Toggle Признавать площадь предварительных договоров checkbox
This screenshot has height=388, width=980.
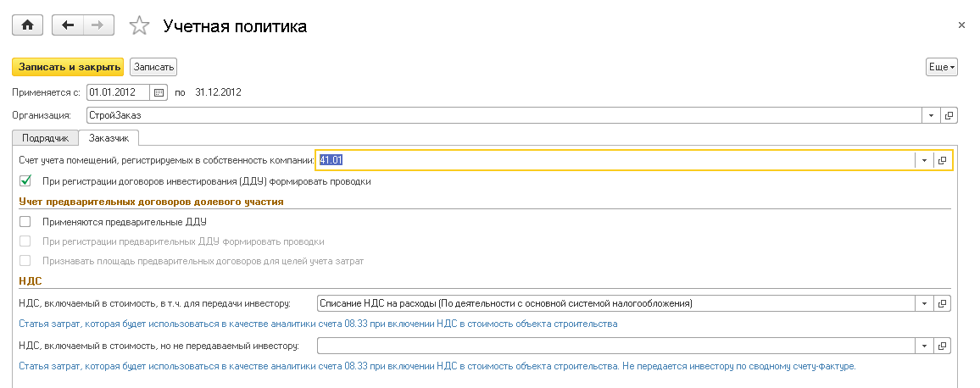click(25, 261)
